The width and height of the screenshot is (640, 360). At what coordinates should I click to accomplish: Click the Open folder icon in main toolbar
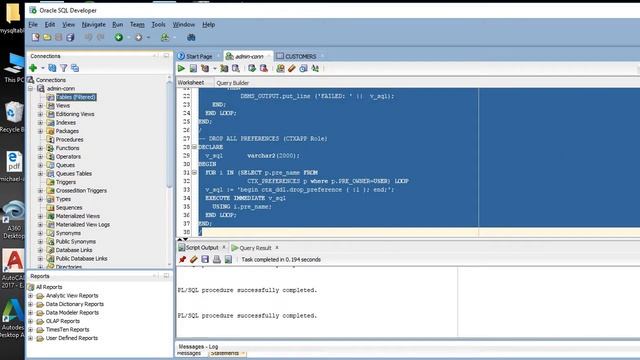point(47,38)
